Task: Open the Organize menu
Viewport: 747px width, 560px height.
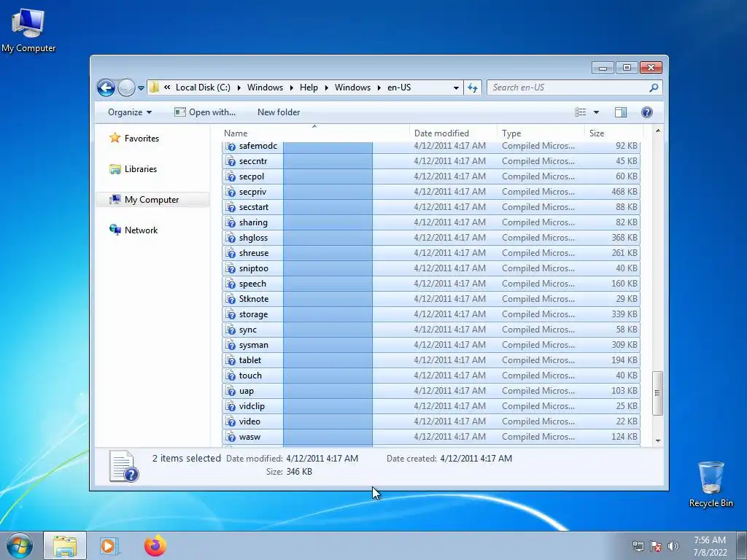Action: click(x=130, y=112)
